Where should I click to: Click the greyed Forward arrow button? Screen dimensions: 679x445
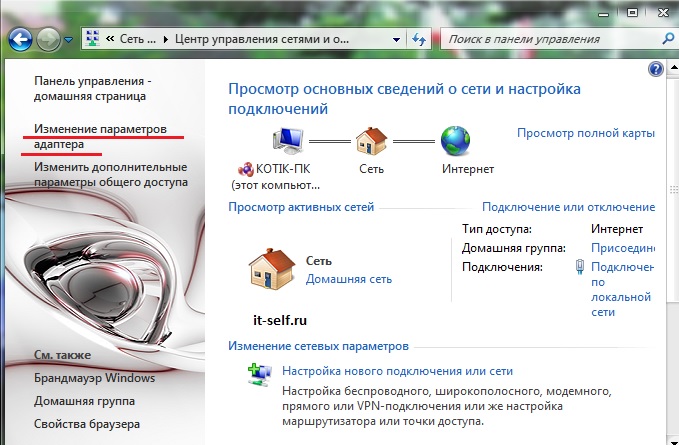(48, 40)
